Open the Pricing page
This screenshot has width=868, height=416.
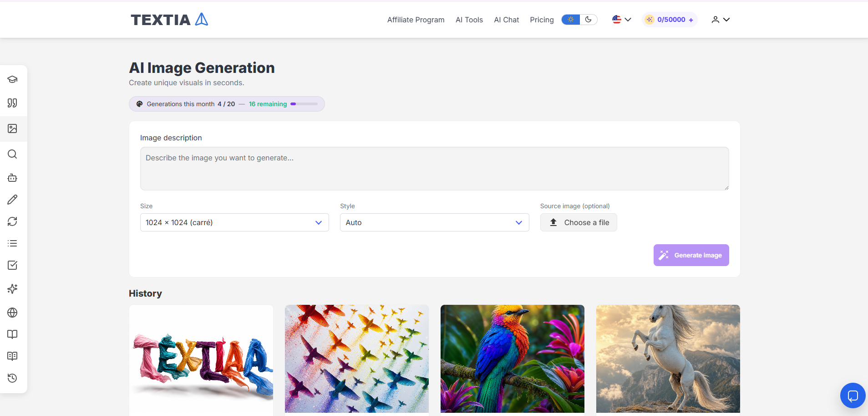click(542, 20)
